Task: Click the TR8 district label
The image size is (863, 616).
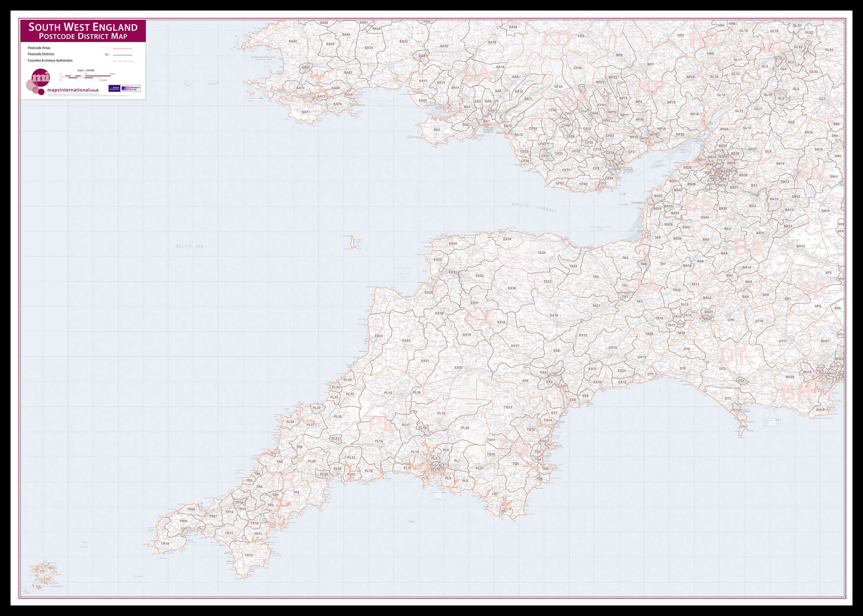Action: tap(280, 462)
